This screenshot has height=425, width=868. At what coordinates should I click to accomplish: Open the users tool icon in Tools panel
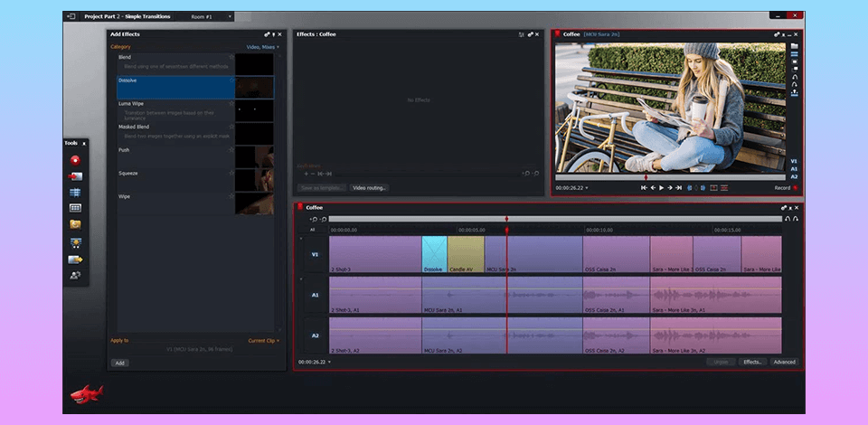pyautogui.click(x=76, y=276)
